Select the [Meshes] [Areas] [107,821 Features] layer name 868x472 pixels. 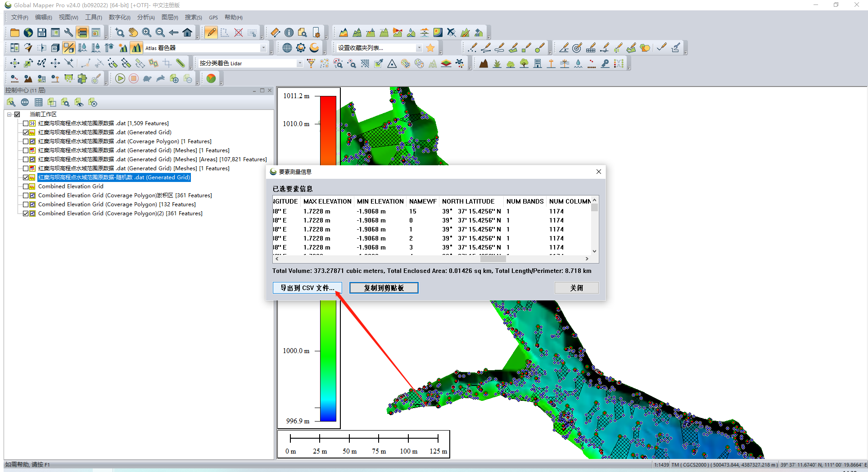152,159
